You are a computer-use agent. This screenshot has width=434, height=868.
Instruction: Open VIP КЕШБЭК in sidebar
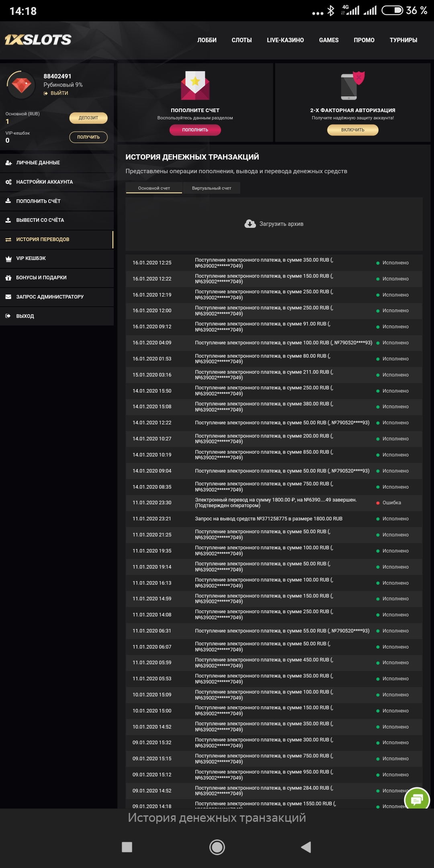pos(31,258)
